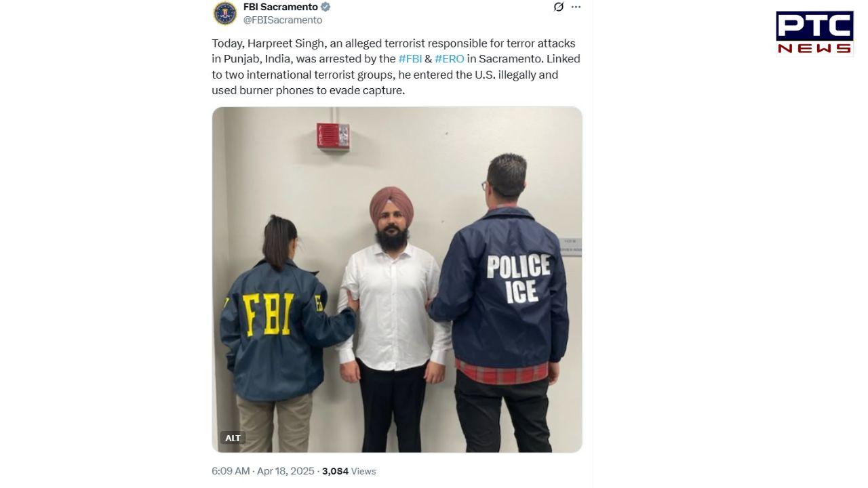This screenshot has height=488, width=868.
Task: Open the Grok explain icon on the post
Action: point(558,7)
